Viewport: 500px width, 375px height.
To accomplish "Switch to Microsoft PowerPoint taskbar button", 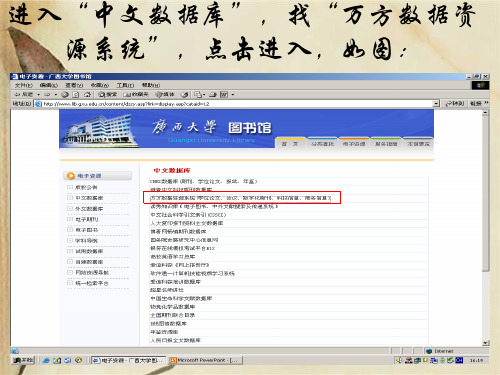I will (206, 360).
